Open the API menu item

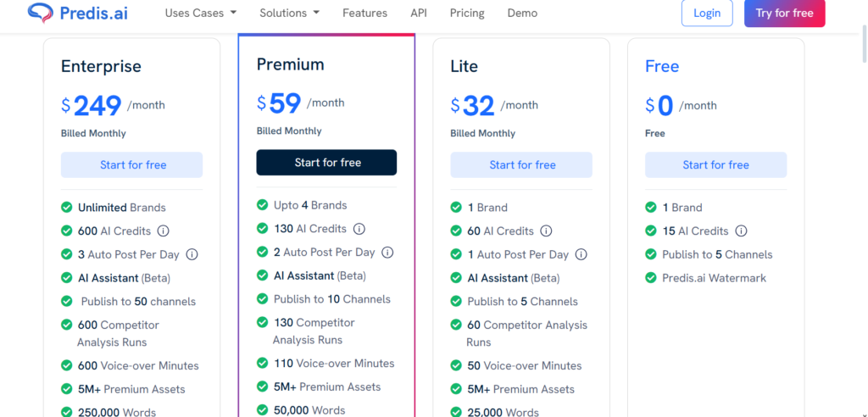tap(419, 13)
